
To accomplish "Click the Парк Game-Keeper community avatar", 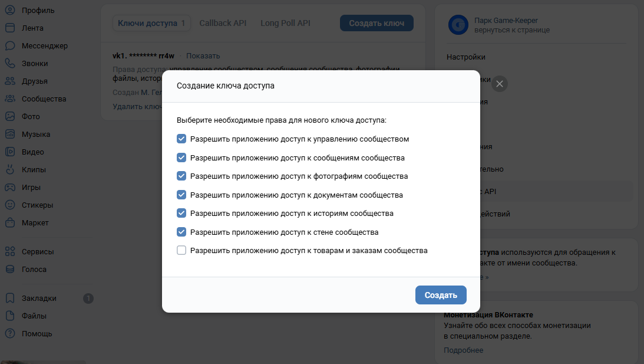I will coord(458,25).
